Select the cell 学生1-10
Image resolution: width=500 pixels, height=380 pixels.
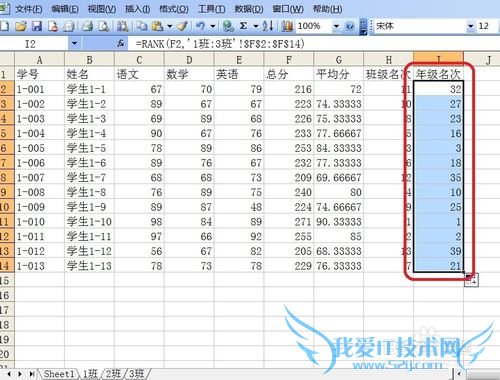point(89,222)
